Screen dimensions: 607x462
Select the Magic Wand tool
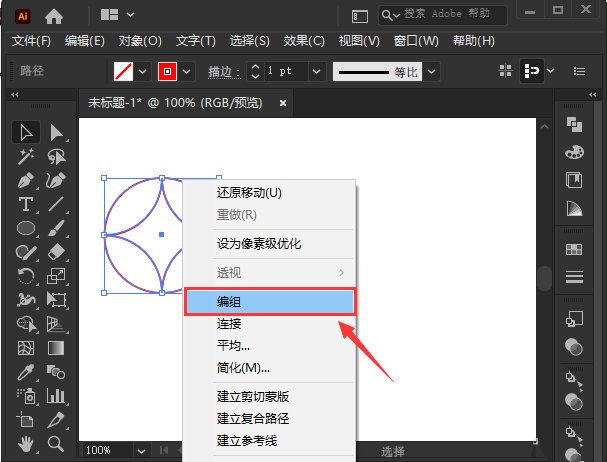click(26, 156)
